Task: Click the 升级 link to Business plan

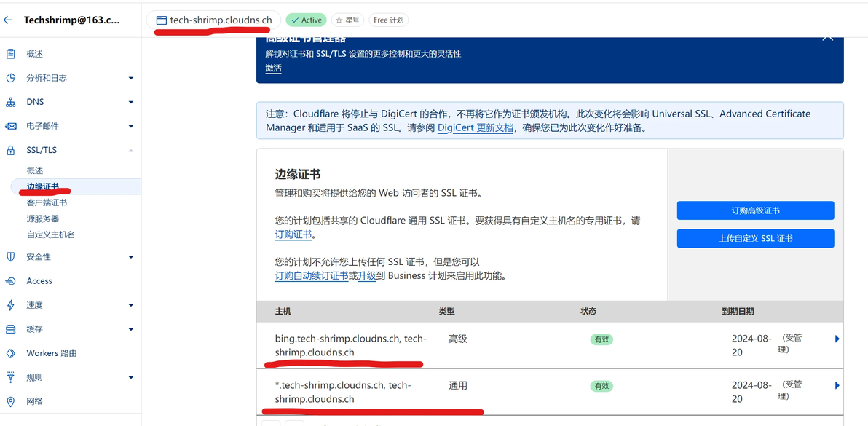Action: [366, 275]
